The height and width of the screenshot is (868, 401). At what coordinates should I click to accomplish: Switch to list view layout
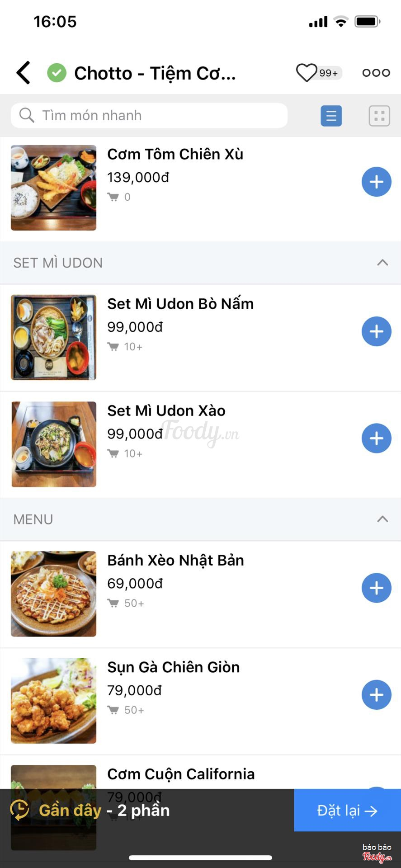(x=331, y=116)
